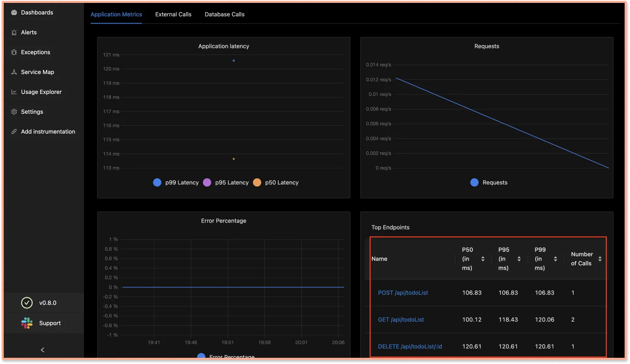Sort endpoints by P99 column arrows
The height and width of the screenshot is (364, 630).
556,259
